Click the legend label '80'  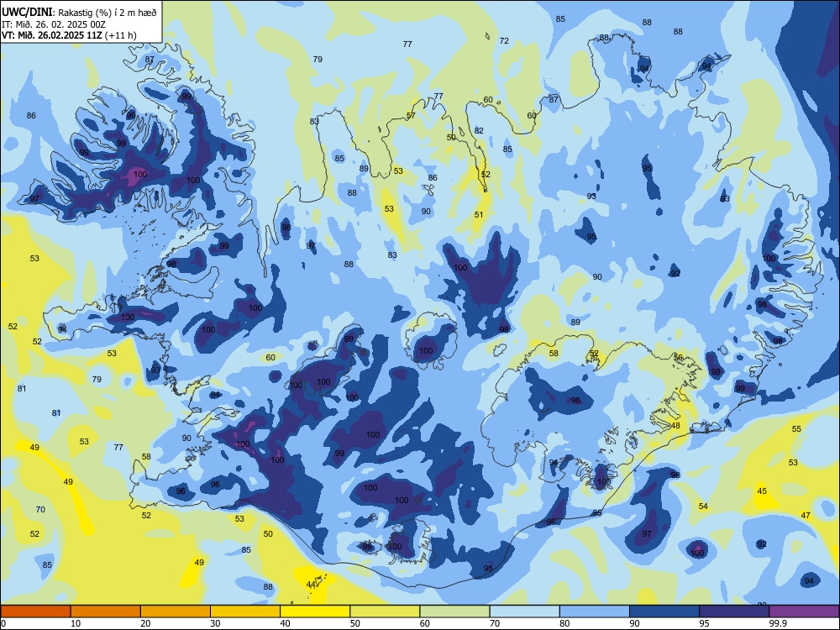(564, 623)
